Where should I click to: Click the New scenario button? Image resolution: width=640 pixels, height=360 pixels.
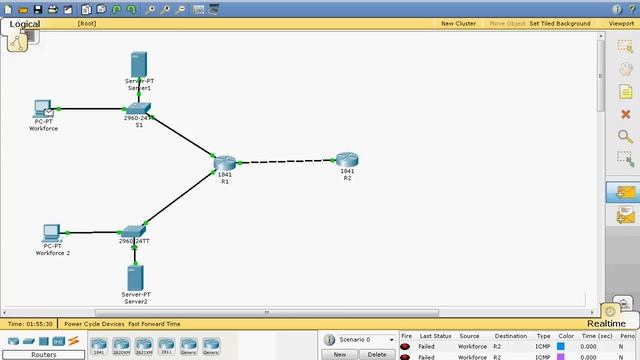click(x=340, y=355)
